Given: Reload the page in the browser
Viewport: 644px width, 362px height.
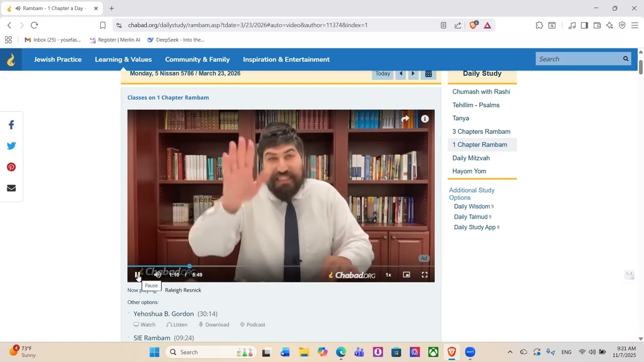Looking at the screenshot, I should (x=34, y=25).
